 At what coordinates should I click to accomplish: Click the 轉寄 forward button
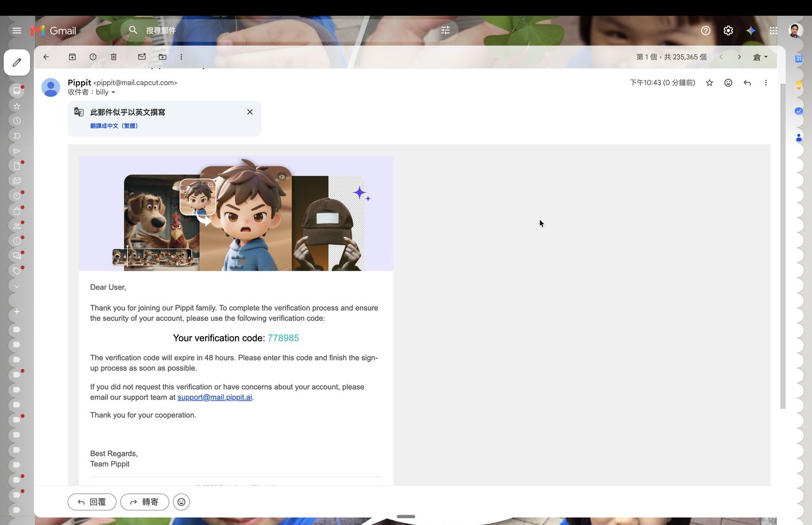pos(145,502)
